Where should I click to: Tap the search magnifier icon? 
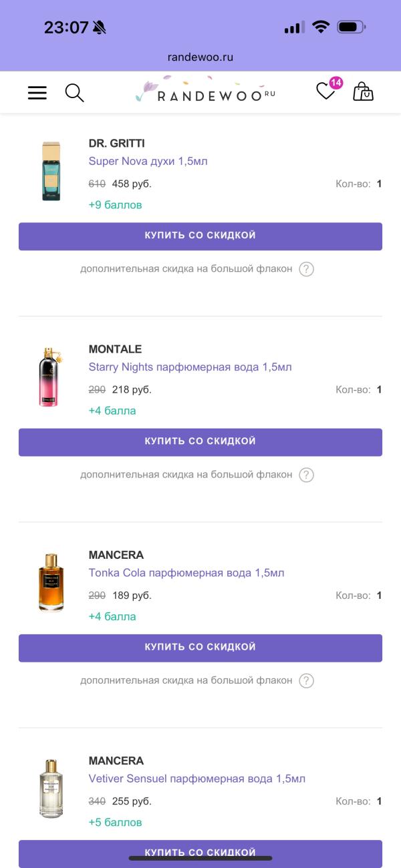(x=74, y=93)
